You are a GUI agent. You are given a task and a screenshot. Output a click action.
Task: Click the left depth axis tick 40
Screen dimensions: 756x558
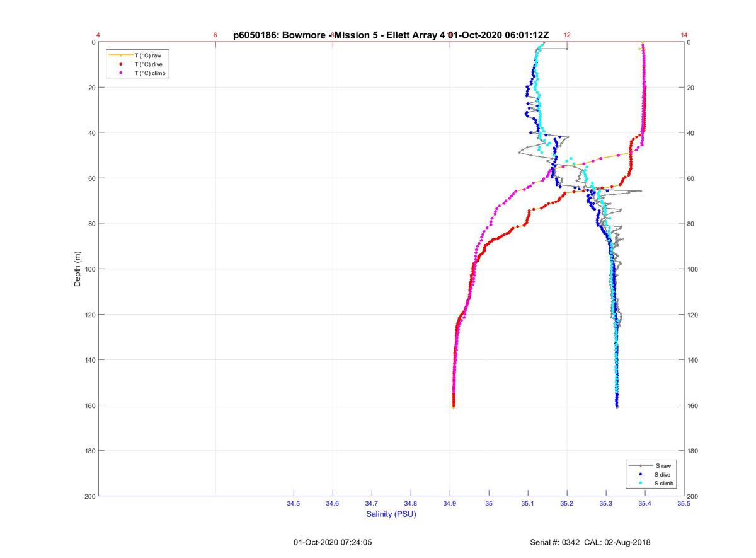tap(92, 133)
